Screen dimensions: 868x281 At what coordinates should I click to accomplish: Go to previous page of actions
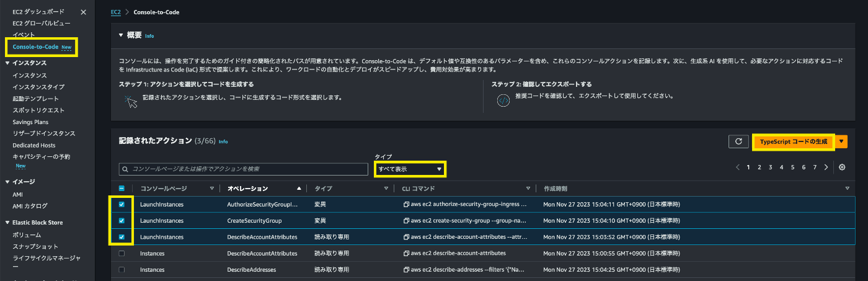[738, 167]
